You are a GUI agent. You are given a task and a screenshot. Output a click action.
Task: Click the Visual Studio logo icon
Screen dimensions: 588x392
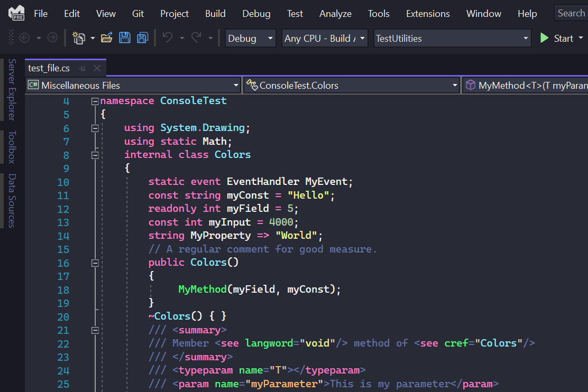[x=16, y=13]
